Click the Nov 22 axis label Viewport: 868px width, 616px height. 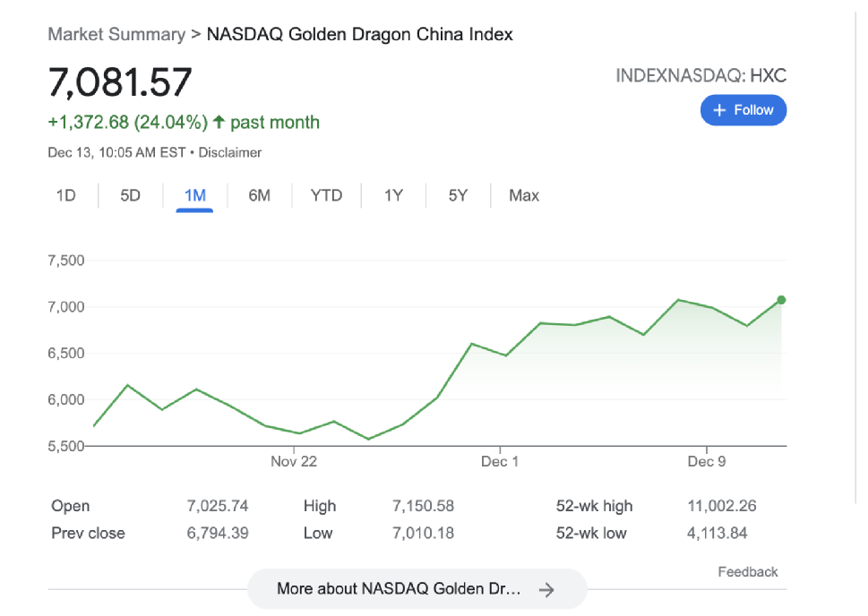(x=294, y=462)
